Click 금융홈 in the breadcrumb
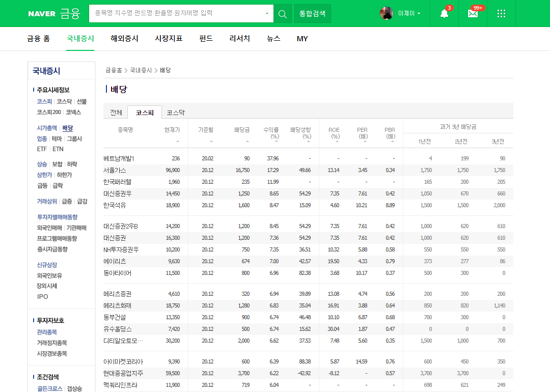Screen dimensions: 550x392 114,70
